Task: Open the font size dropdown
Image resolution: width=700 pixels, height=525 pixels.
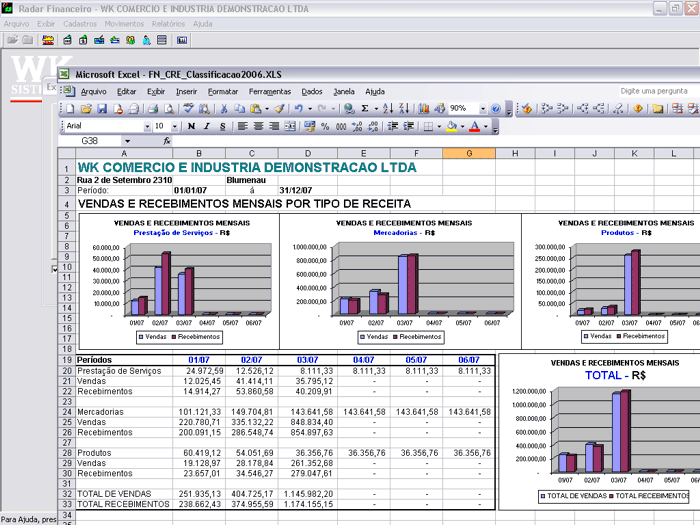Action: pos(175,127)
